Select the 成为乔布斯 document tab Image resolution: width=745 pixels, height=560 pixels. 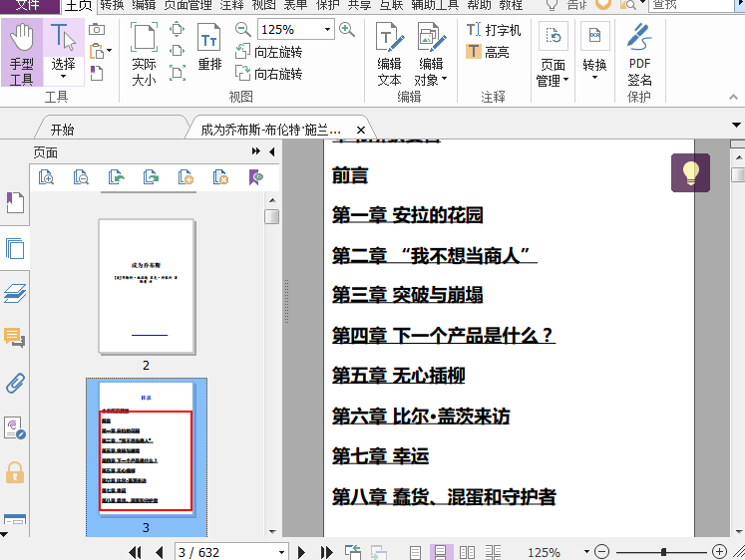[271, 130]
